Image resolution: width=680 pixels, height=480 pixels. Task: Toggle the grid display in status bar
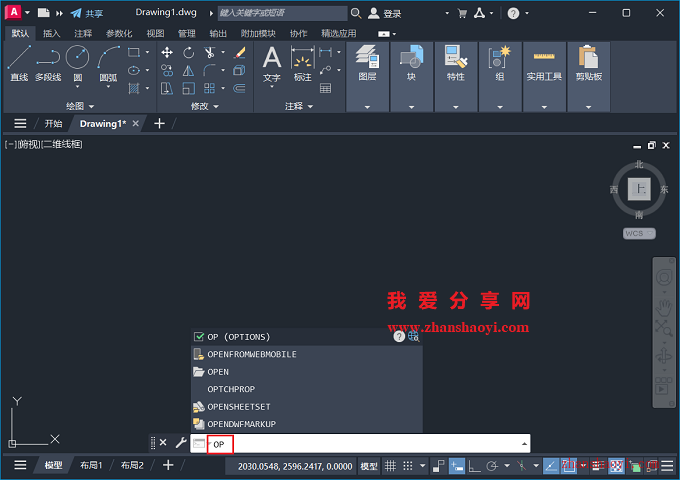[391, 466]
